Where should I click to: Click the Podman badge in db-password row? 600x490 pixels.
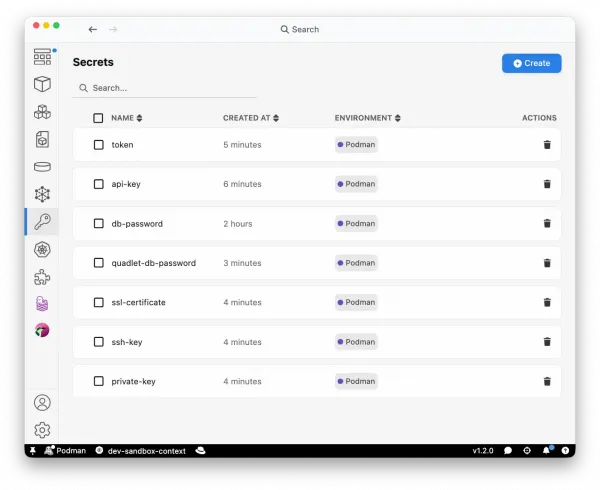tap(356, 223)
